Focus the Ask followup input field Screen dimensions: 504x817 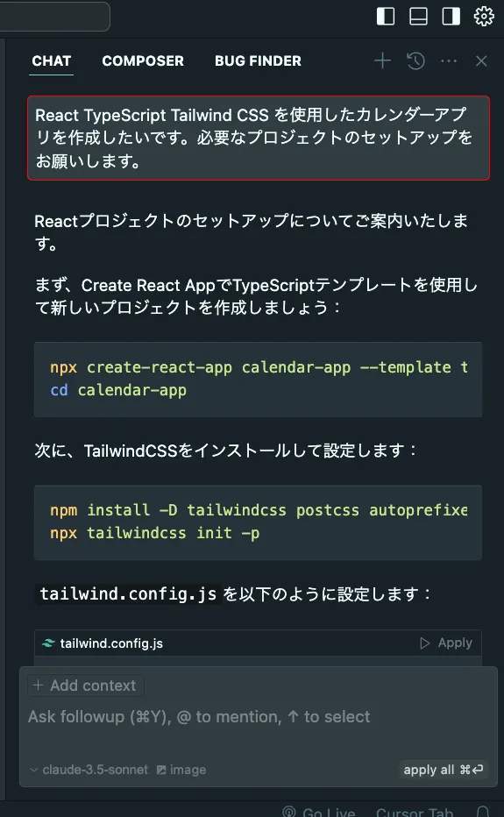258,729
